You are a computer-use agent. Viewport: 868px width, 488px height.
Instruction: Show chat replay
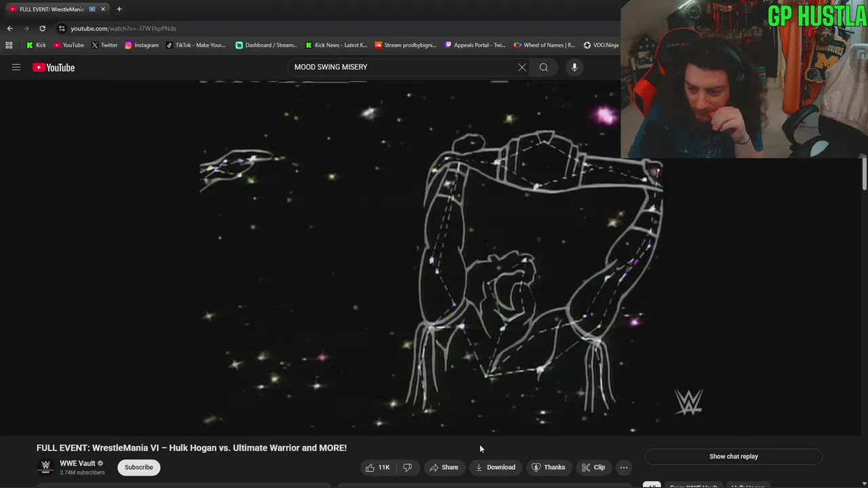point(733,456)
